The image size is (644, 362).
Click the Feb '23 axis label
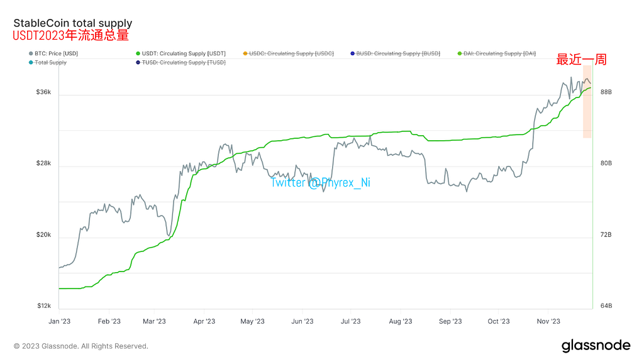tap(109, 321)
